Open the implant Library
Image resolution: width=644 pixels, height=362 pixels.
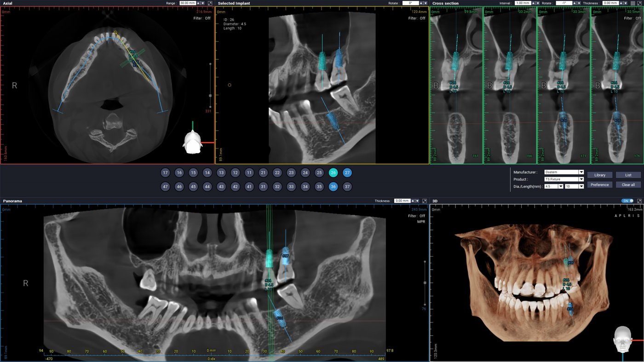coord(600,175)
